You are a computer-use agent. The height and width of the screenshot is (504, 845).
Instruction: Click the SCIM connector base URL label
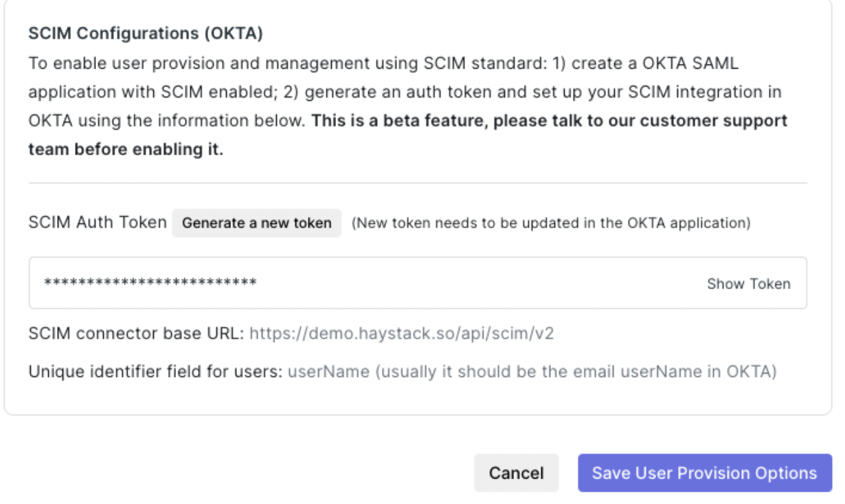point(136,334)
